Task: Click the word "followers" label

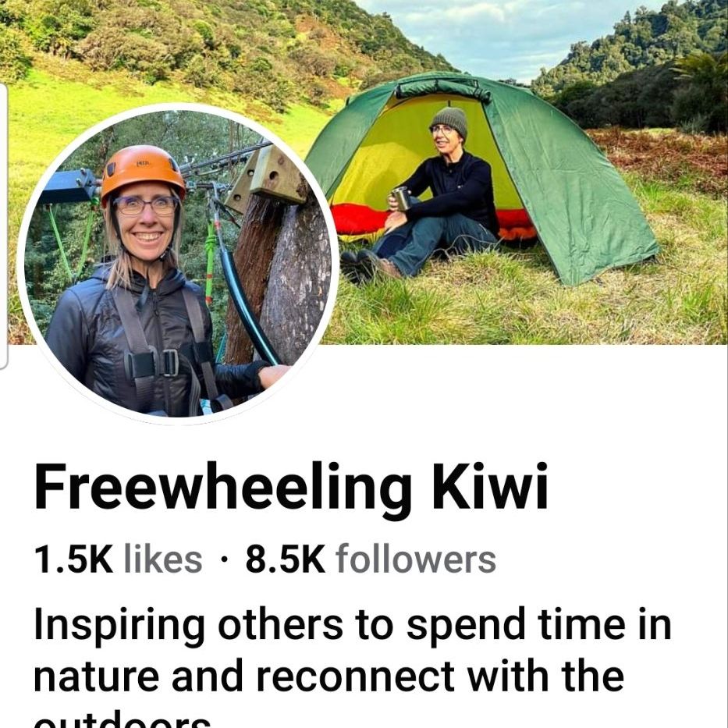Action: pos(416,559)
